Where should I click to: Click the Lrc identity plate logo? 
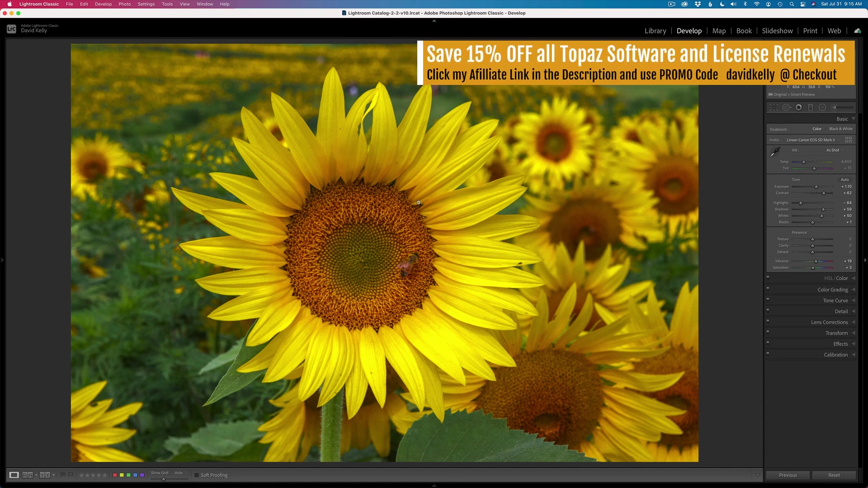[11, 29]
